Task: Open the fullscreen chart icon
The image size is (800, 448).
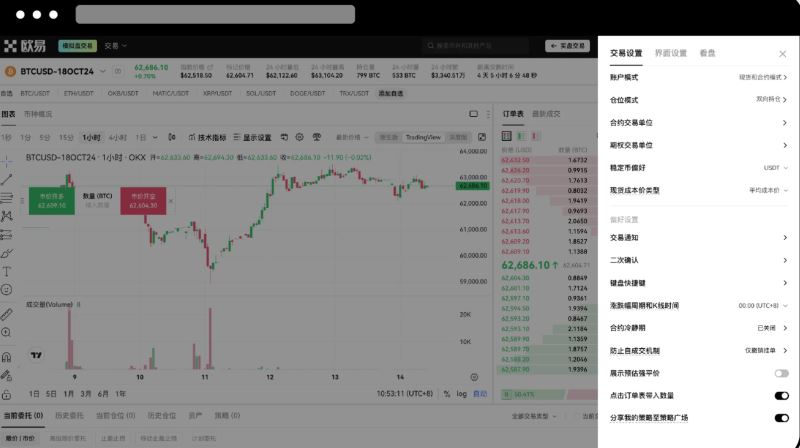Action: pos(482,137)
